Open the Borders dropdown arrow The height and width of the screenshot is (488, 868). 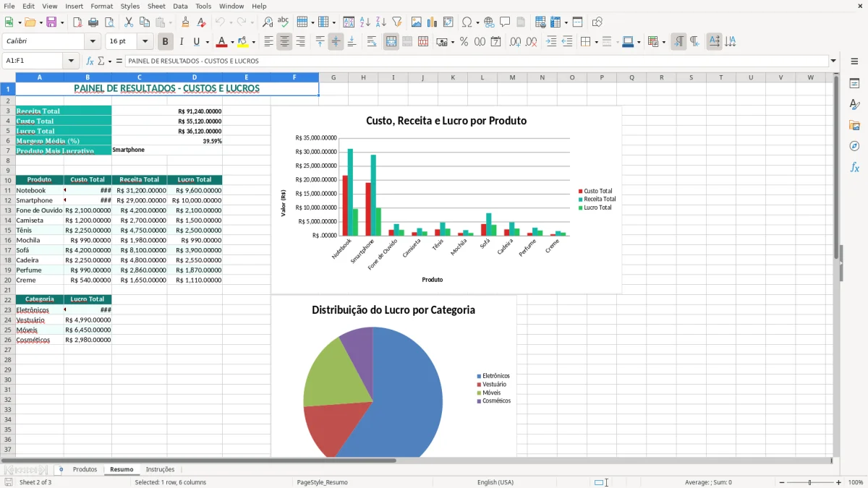click(598, 43)
